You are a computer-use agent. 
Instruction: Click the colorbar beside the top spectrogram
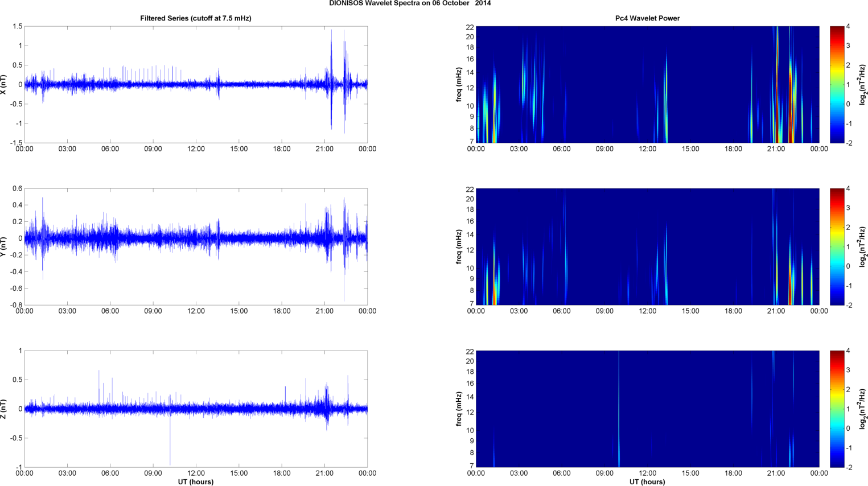point(837,84)
